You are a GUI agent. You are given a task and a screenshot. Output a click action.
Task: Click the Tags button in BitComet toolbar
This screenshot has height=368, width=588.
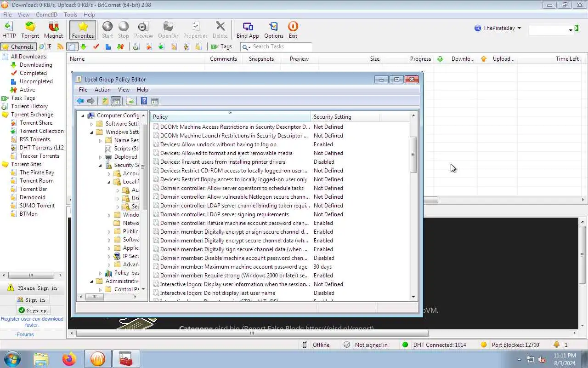222,46
